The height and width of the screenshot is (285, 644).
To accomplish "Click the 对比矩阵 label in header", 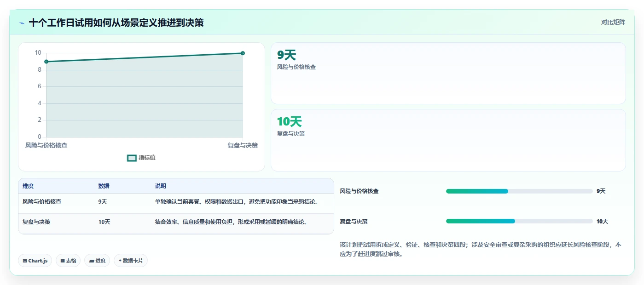I will tap(613, 22).
